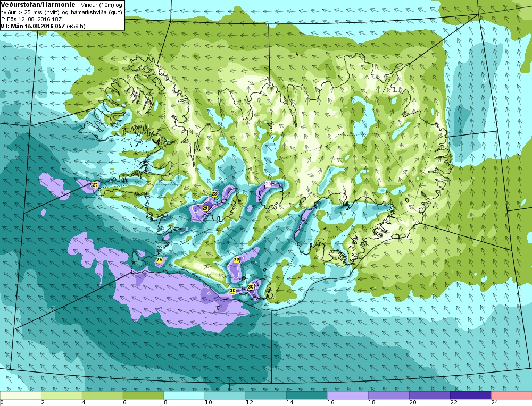The height and width of the screenshot is (406, 532).
Task: Click the legend scale number 6
Action: pos(124,403)
